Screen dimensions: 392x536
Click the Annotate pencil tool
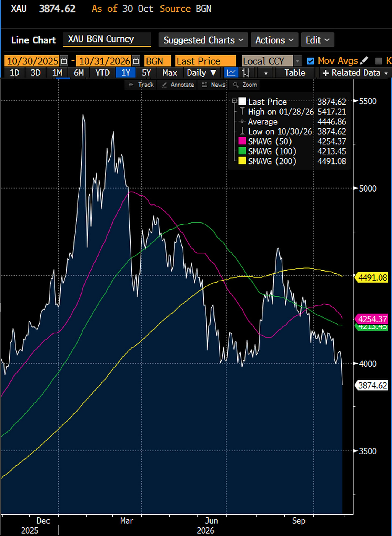(x=178, y=85)
